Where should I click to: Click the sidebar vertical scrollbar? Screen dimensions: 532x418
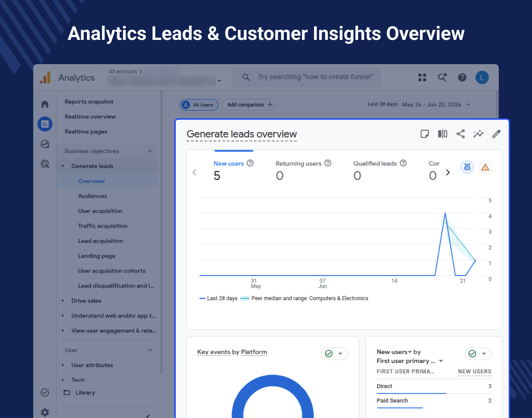tap(162, 232)
